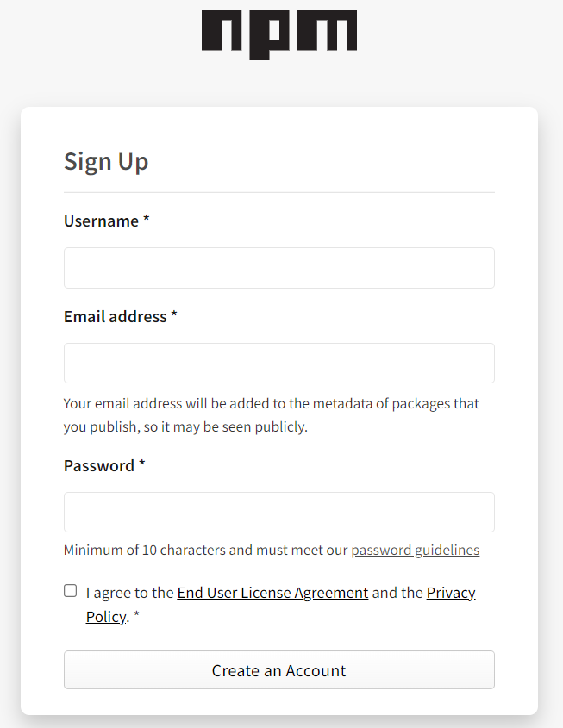This screenshot has height=728, width=563.
Task: Click the asterisk beside Email address
Action: tap(174, 316)
